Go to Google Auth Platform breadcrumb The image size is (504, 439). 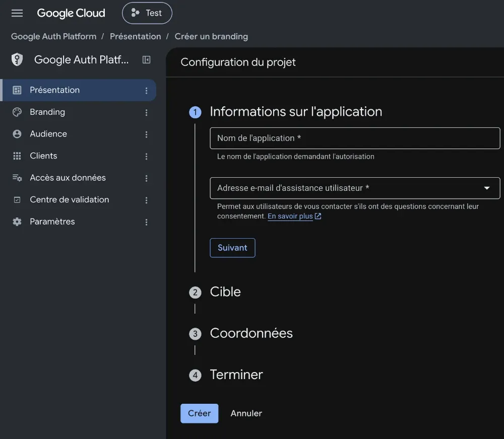[x=54, y=36]
